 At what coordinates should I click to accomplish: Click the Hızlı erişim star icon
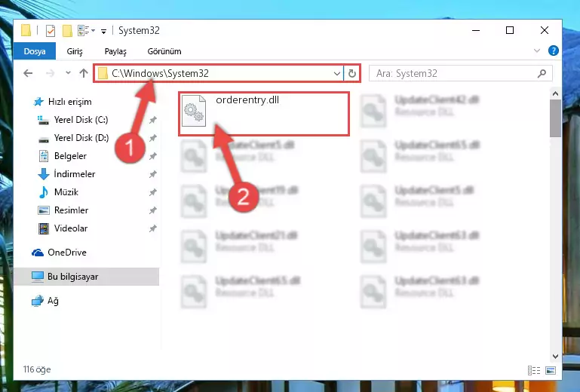pos(38,102)
